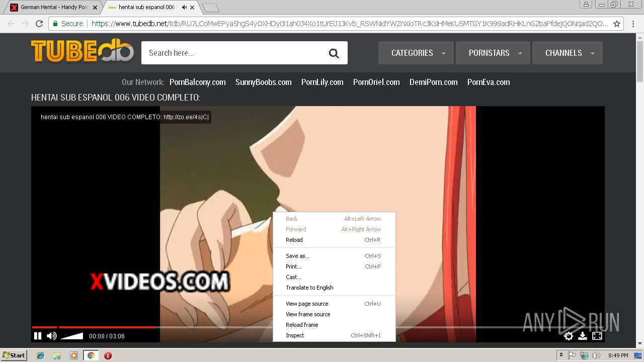Expand the PORNSTARS dropdown
The image size is (644, 362).
pos(493,53)
